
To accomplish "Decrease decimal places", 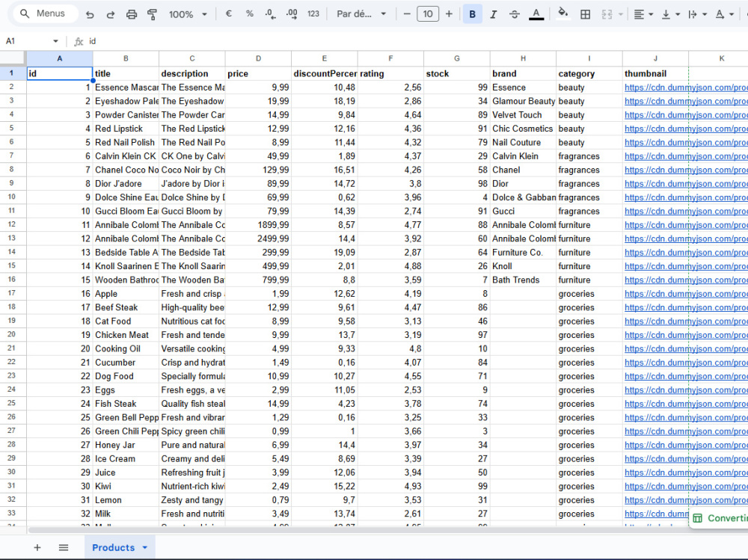I will [x=270, y=14].
